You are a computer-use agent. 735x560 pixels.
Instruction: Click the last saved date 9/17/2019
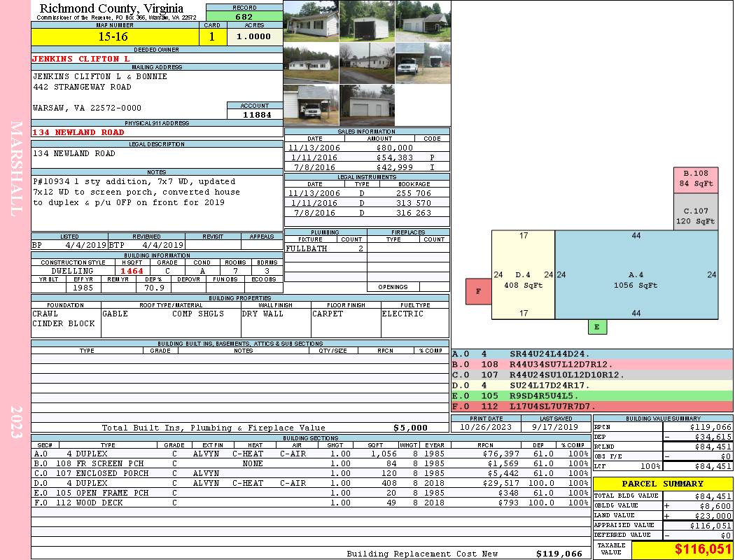tap(556, 427)
